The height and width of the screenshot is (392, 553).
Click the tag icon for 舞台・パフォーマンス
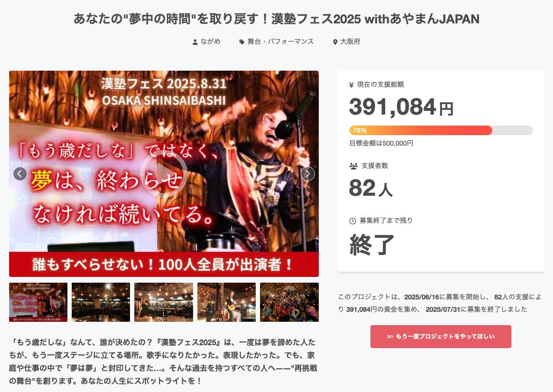242,42
